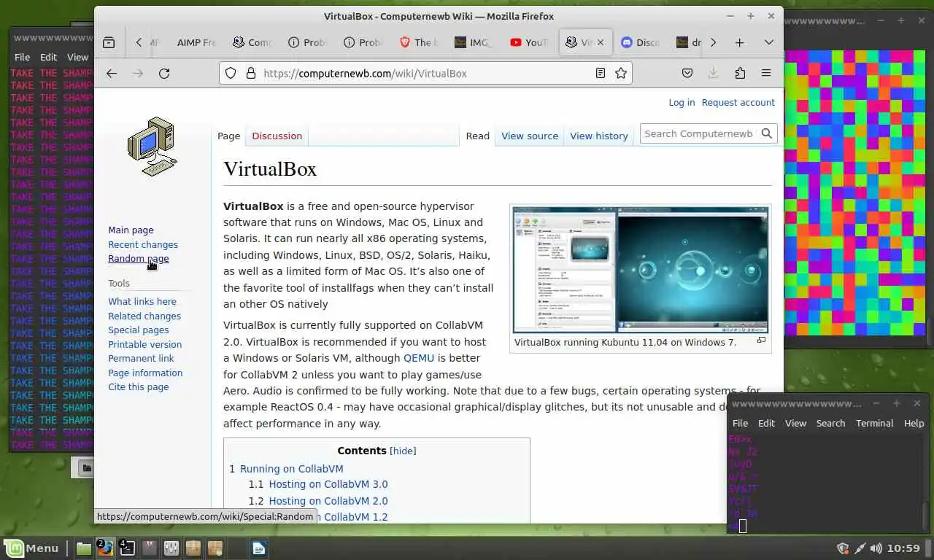934x560 pixels.
Task: Go to the wiki Main page link
Action: [131, 230]
